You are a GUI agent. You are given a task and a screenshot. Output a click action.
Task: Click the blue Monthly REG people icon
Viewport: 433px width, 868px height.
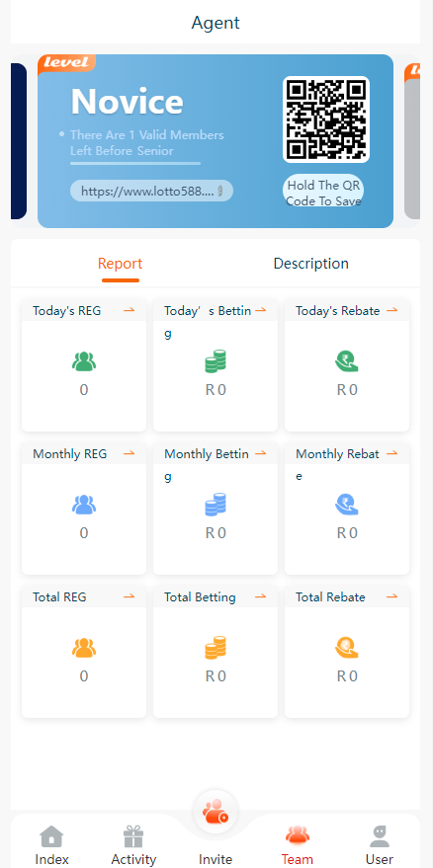[84, 505]
